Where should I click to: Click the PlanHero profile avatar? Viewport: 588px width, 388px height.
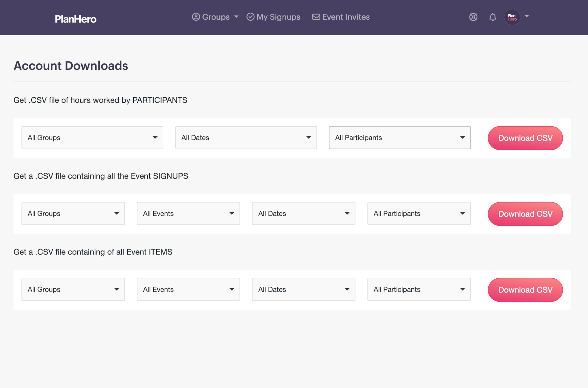pos(512,17)
